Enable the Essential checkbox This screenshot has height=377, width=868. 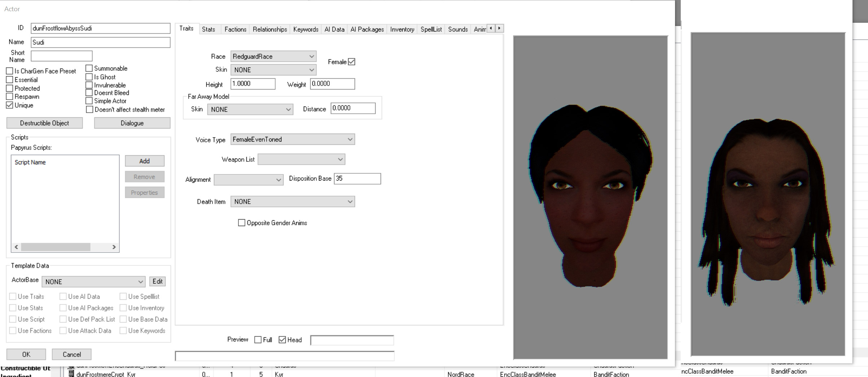pyautogui.click(x=10, y=80)
